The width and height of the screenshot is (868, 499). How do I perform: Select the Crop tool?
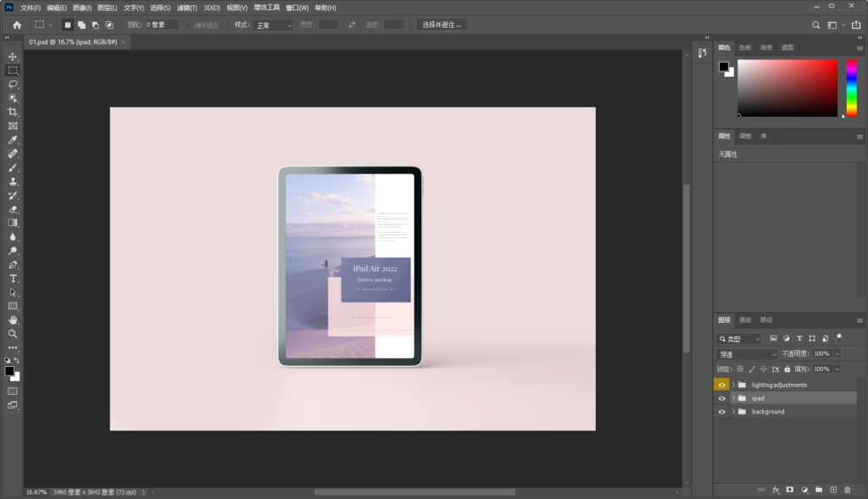[13, 112]
